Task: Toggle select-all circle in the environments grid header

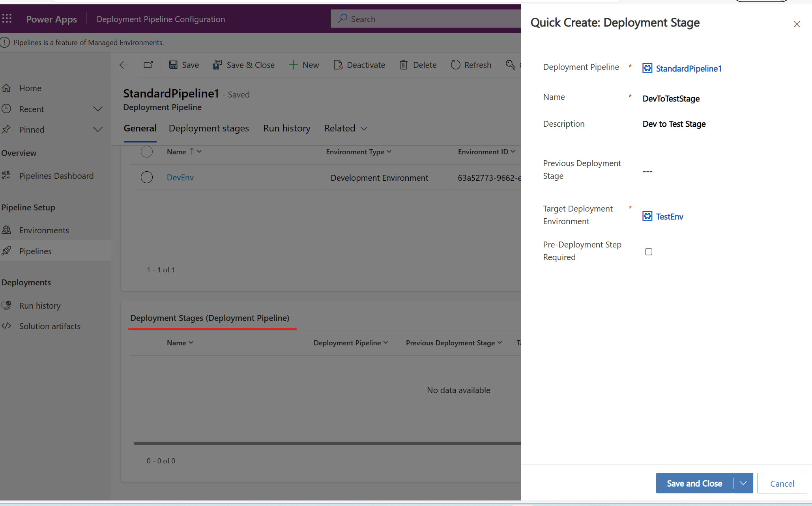Action: pos(146,152)
